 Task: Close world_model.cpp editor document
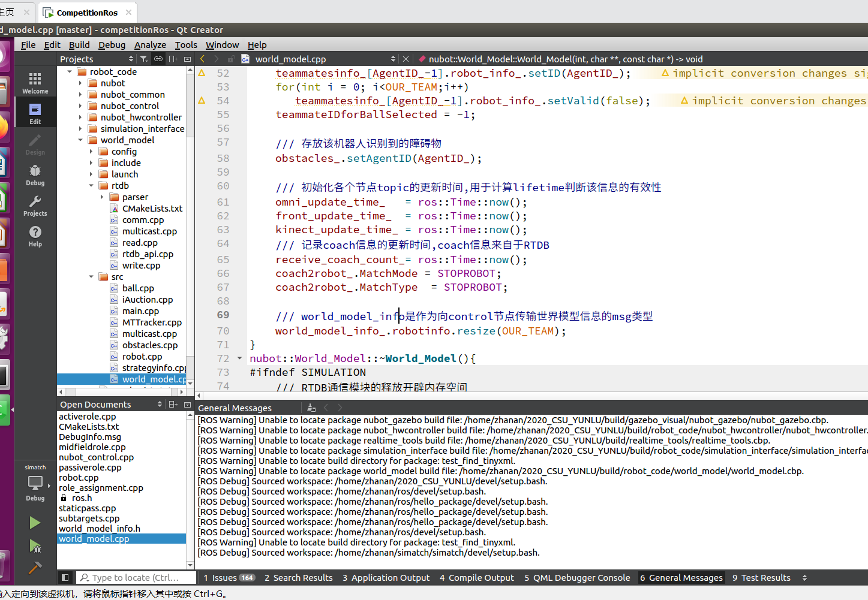(x=406, y=59)
